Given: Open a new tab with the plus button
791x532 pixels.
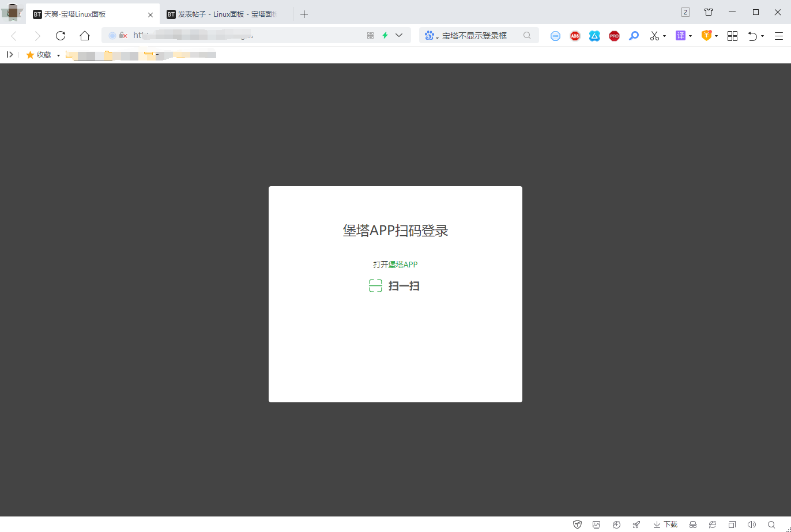Looking at the screenshot, I should coord(304,14).
